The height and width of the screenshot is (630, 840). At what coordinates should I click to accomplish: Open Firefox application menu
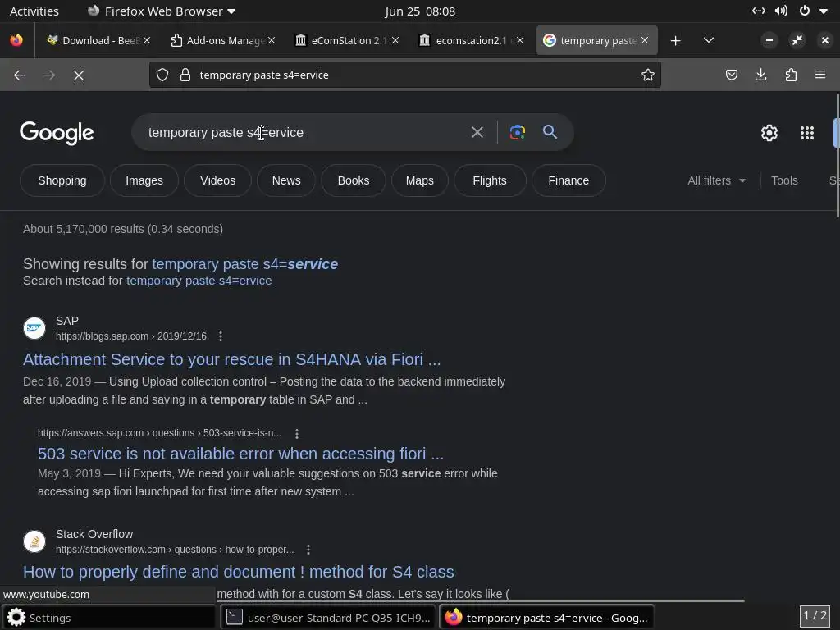tap(820, 75)
